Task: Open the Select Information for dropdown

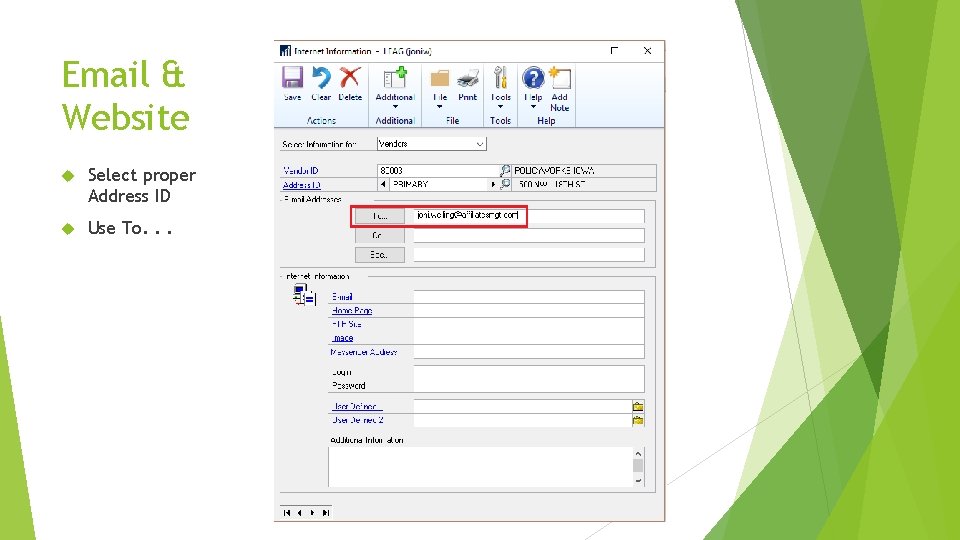Action: (x=479, y=144)
